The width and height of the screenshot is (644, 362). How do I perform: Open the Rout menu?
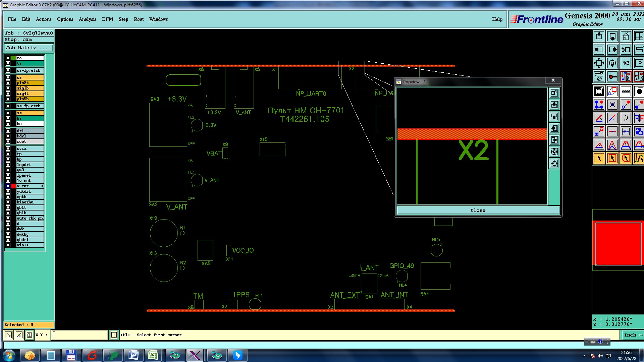[x=139, y=19]
